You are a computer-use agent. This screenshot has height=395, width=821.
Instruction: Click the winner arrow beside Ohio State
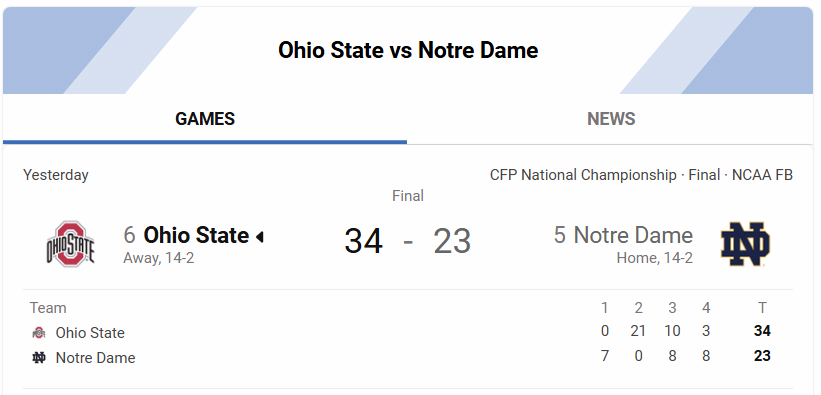tap(259, 237)
